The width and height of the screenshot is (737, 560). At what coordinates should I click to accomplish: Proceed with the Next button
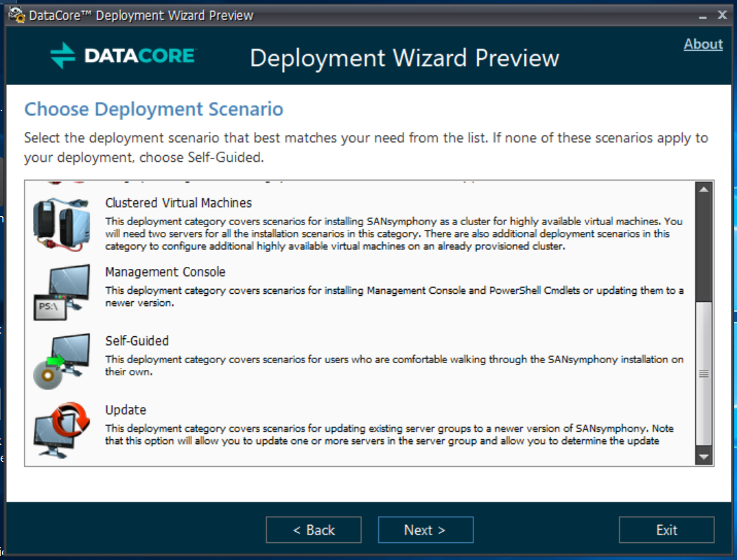click(425, 530)
